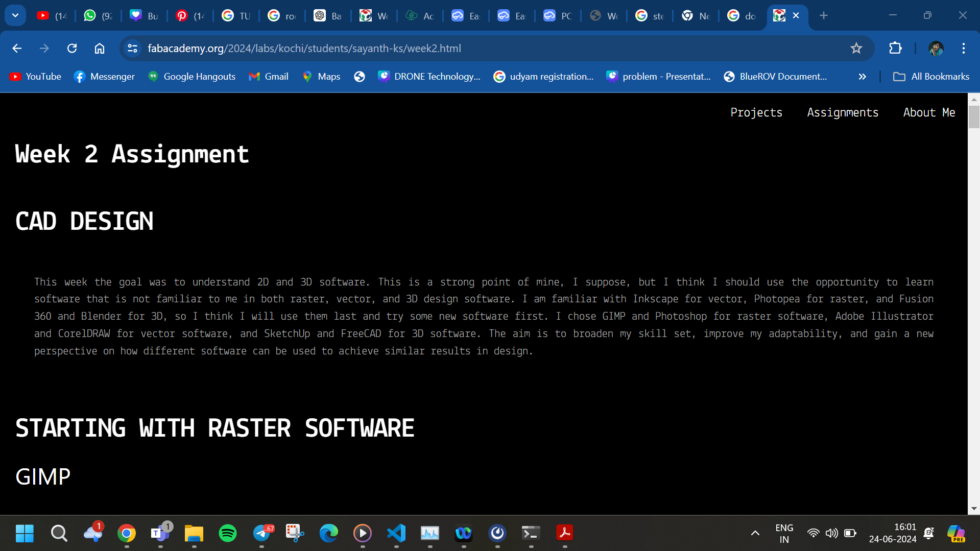Click the browser back arrow
Viewport: 980px width, 551px height.
pos(17,48)
